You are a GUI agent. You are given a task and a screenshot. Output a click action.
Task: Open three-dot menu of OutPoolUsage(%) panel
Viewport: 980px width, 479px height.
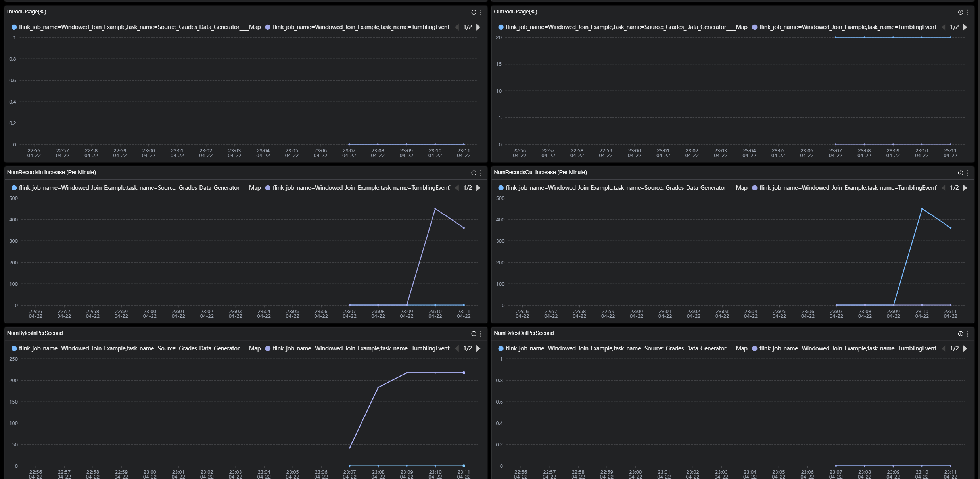tap(967, 12)
